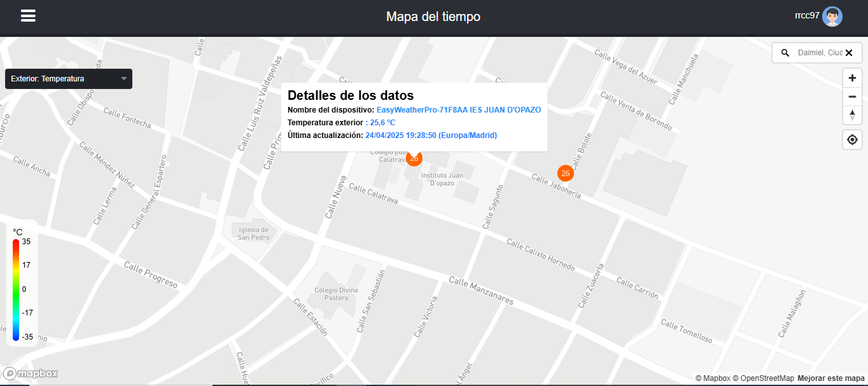Click the Mapbox logo
The image size is (868, 386).
click(30, 373)
